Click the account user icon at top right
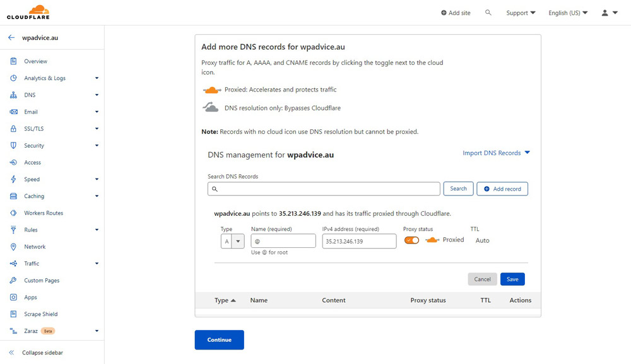The height and width of the screenshot is (364, 631). pyautogui.click(x=604, y=12)
